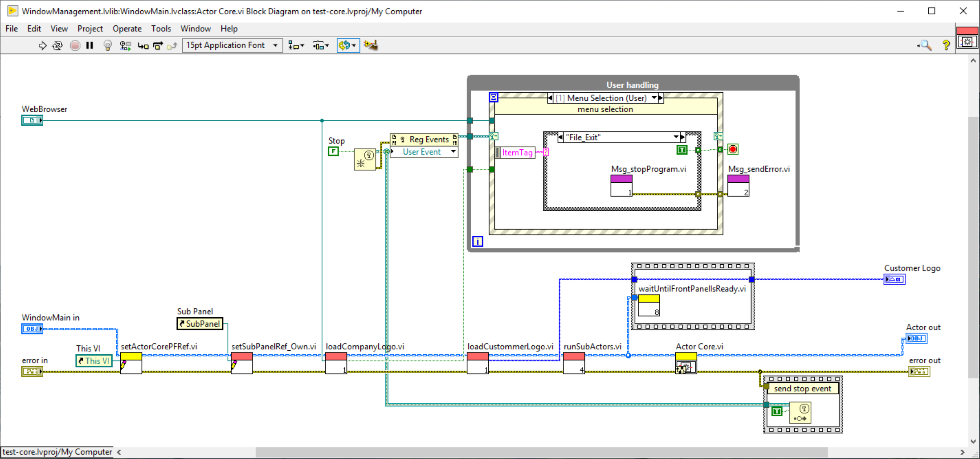Click the Create User Event node
980x459 pixels.
tap(365, 160)
